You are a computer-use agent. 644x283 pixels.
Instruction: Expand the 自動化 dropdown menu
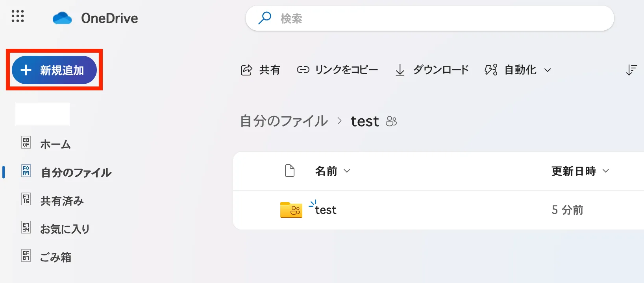(547, 70)
